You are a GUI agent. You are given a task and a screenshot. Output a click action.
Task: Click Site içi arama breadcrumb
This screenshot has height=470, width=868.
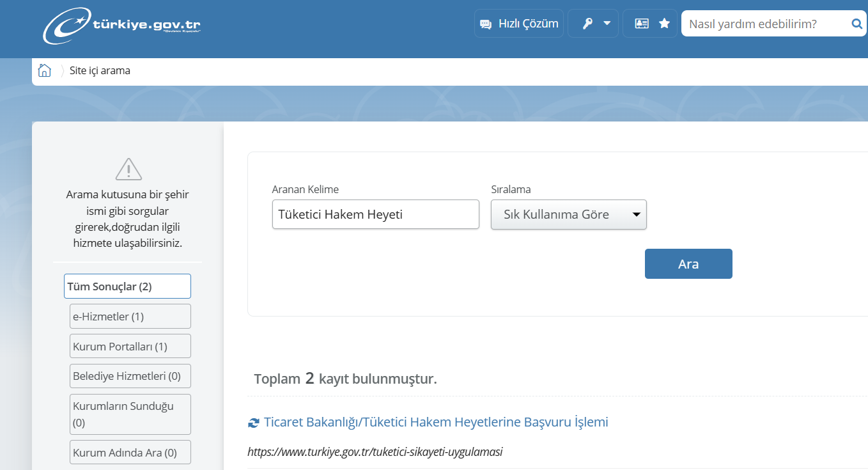pyautogui.click(x=100, y=70)
